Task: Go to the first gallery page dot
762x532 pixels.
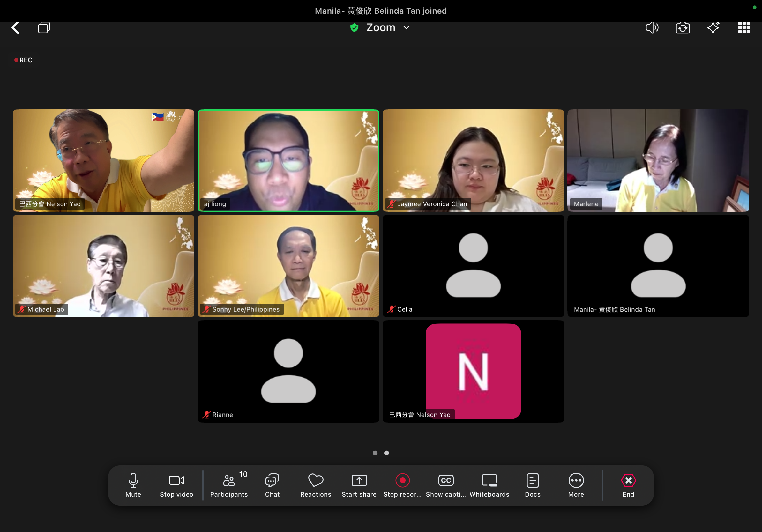Action: pyautogui.click(x=375, y=453)
